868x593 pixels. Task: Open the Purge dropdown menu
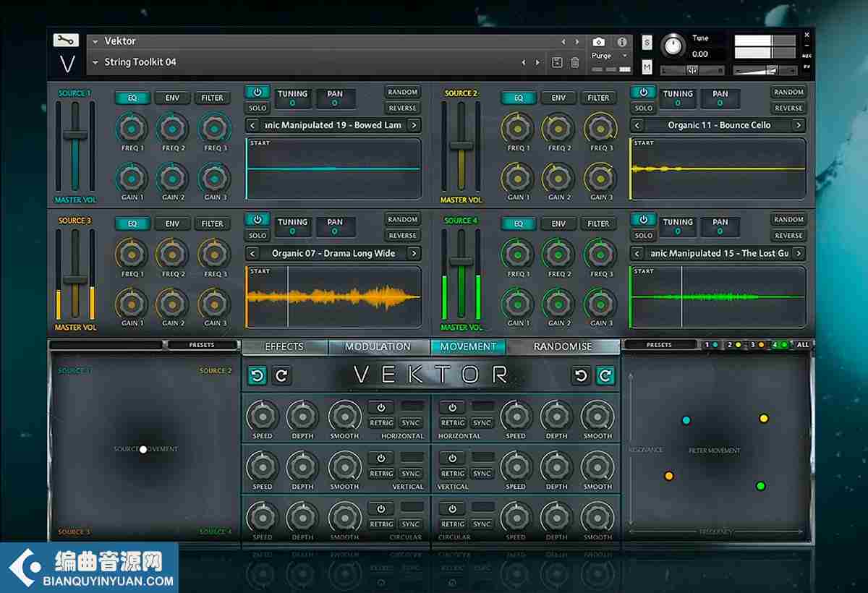coord(609,56)
